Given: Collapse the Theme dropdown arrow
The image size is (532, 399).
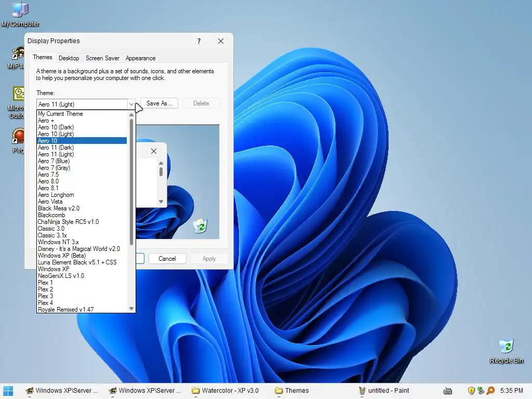Looking at the screenshot, I should pyautogui.click(x=131, y=104).
